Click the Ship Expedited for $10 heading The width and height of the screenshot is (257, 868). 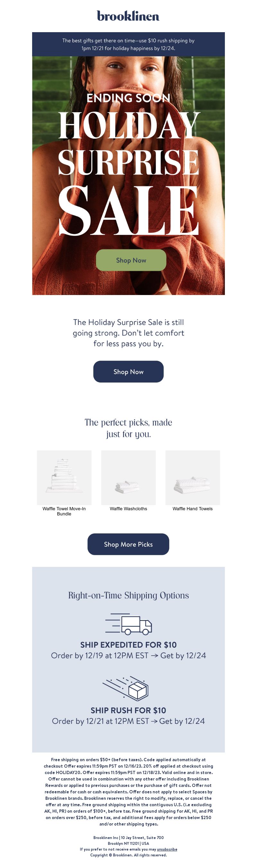point(128,645)
